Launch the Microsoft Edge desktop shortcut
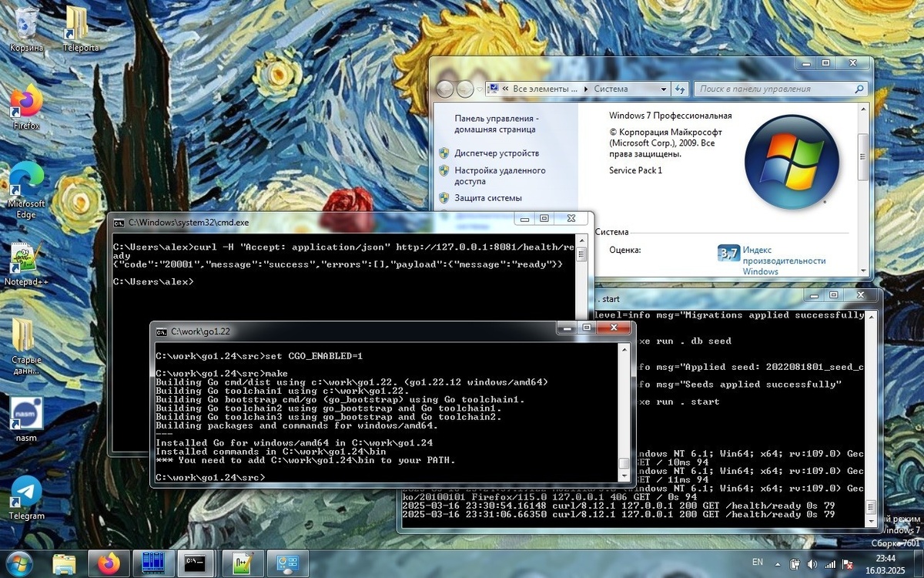The image size is (924, 578). (25, 190)
